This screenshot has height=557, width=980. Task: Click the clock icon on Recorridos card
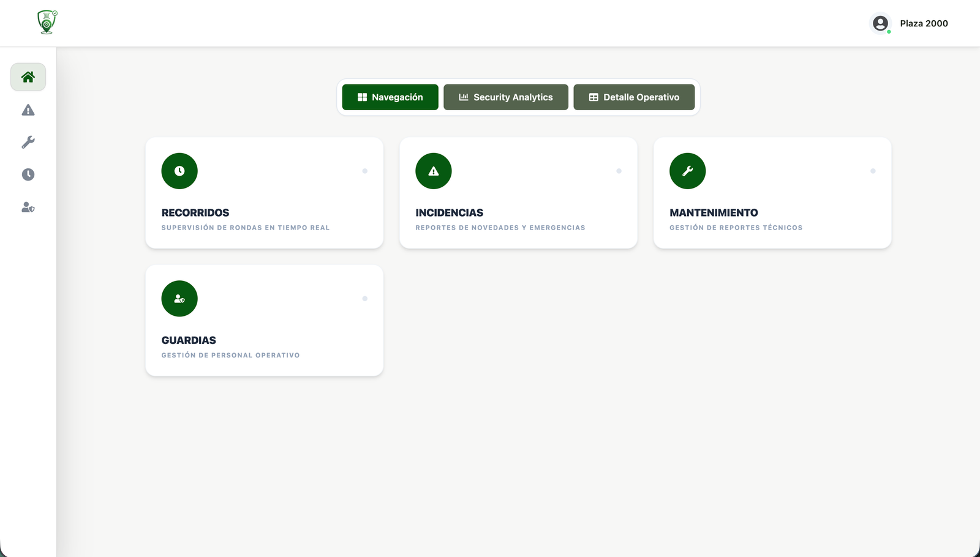coord(179,171)
